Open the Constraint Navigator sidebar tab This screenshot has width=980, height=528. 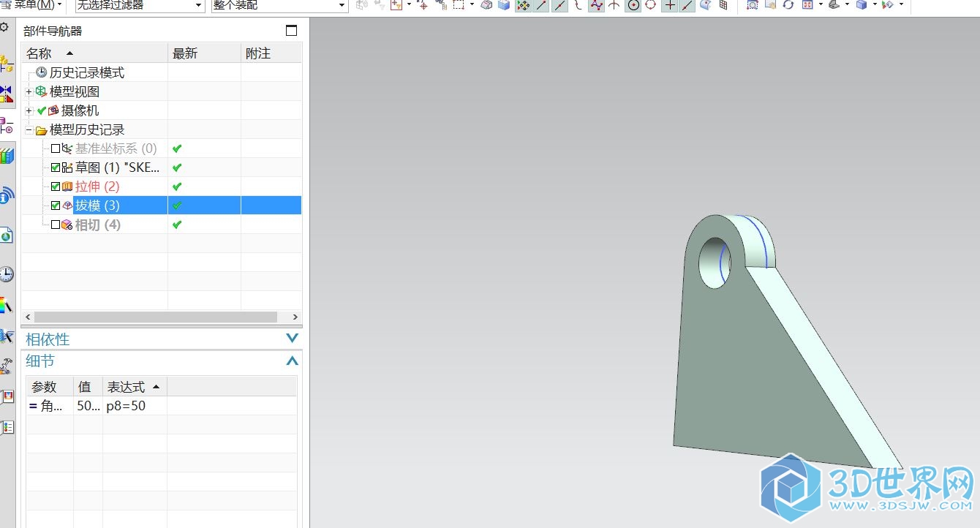pos(7,94)
